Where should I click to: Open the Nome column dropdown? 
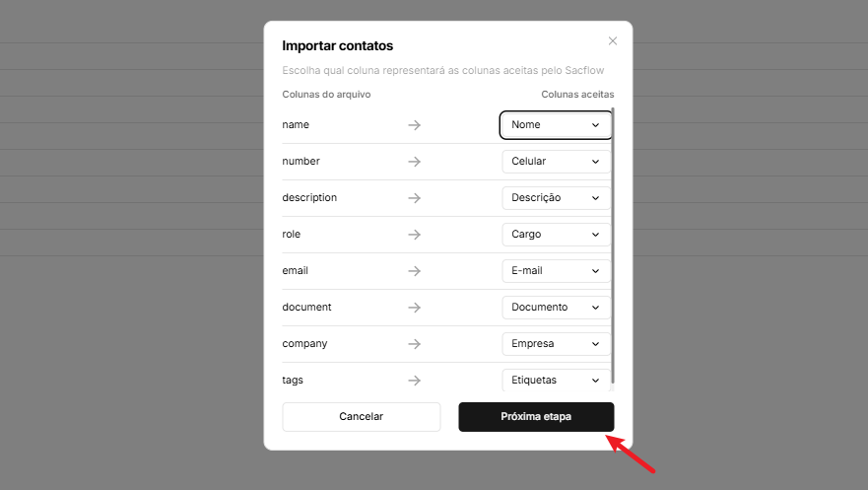556,125
